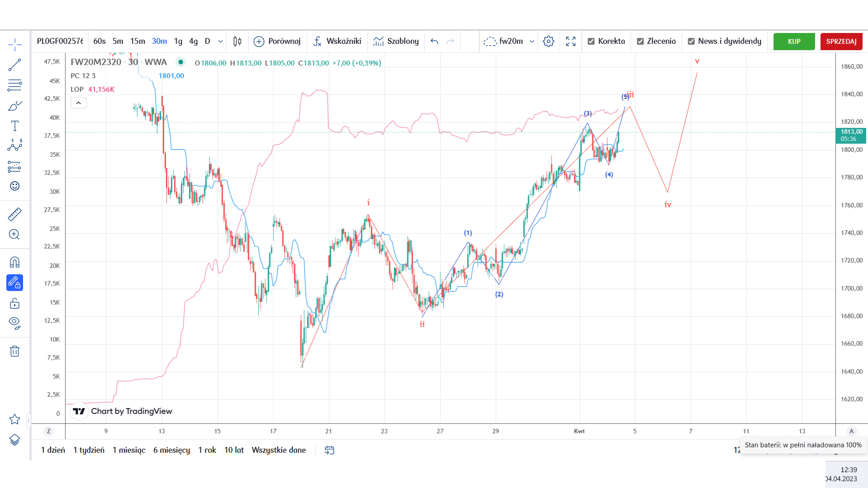Open chart settings gear
Viewport: 868px width, 488px height.
[548, 41]
